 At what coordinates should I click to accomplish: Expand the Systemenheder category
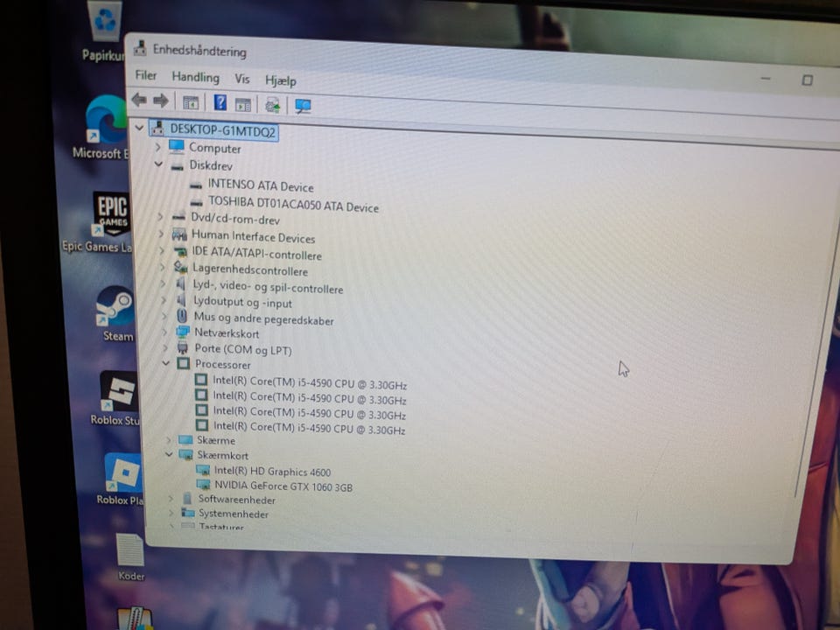pos(171,513)
